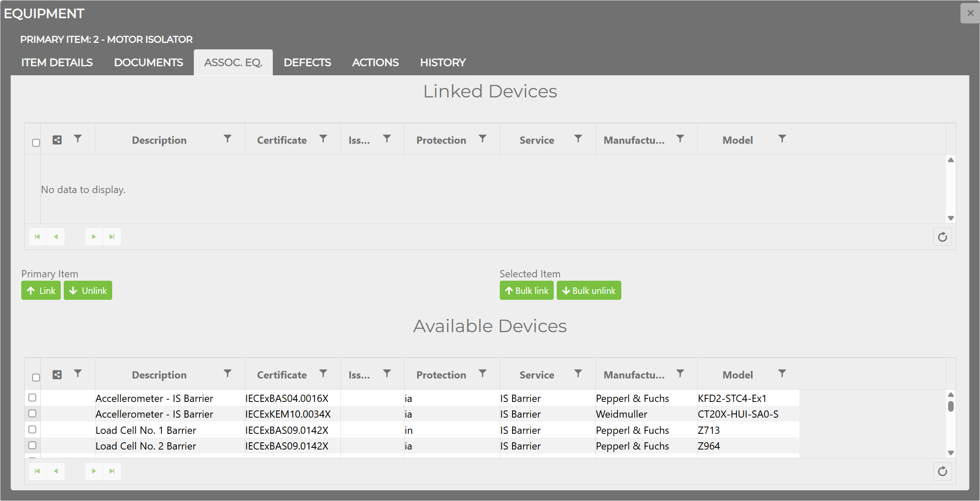
Task: Open the Item Details tab
Action: (57, 63)
